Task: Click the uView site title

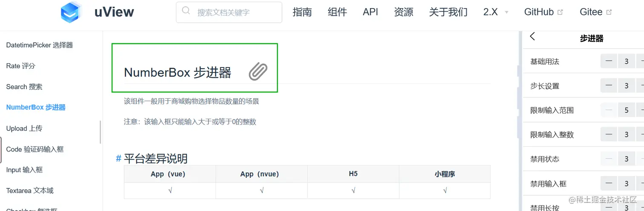Action: click(x=114, y=12)
